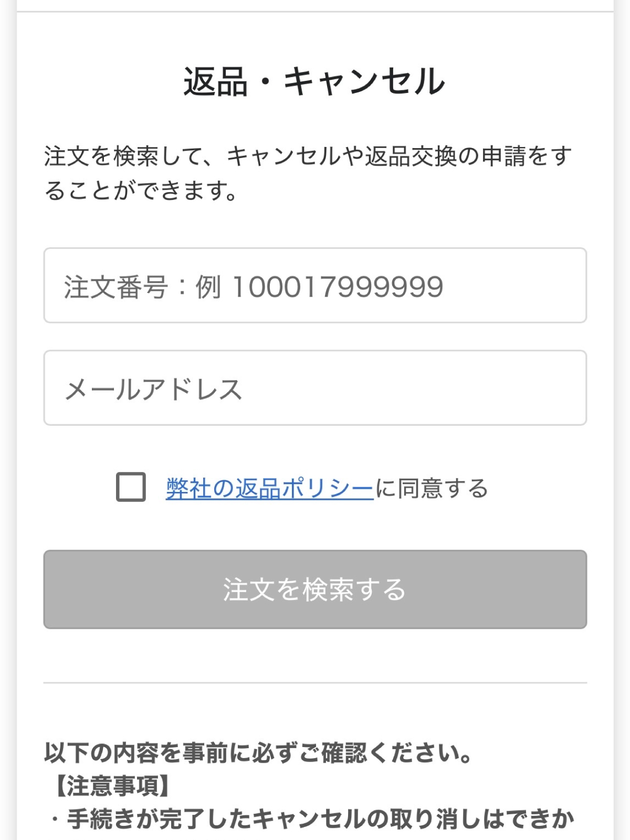The width and height of the screenshot is (630, 840).
Task: Tick the return policy agreement checkbox
Action: tap(131, 487)
